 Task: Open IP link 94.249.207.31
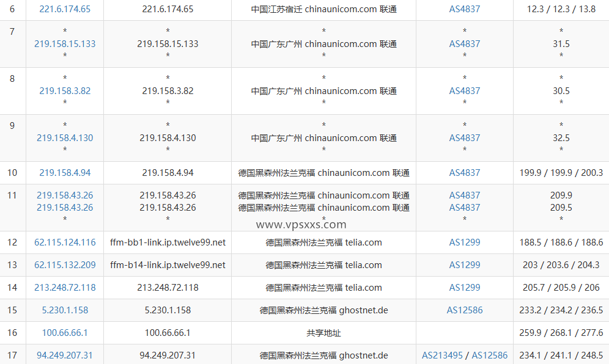coord(65,355)
